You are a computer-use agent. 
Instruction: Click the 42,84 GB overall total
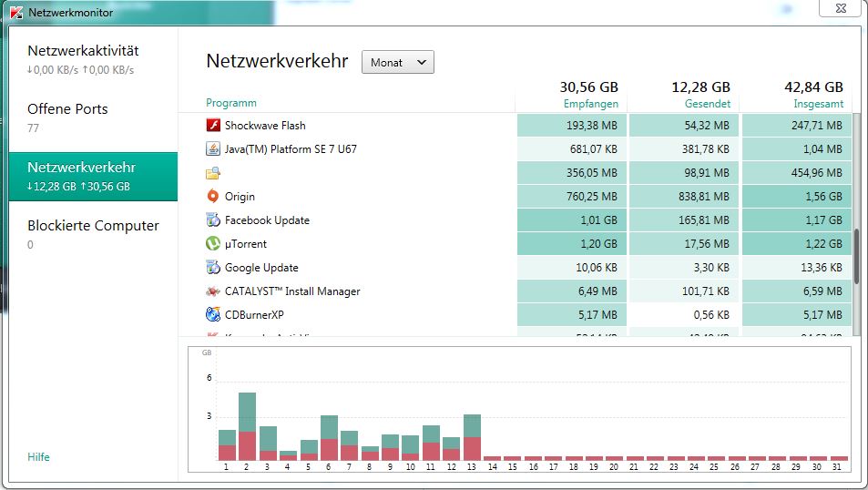[x=813, y=87]
